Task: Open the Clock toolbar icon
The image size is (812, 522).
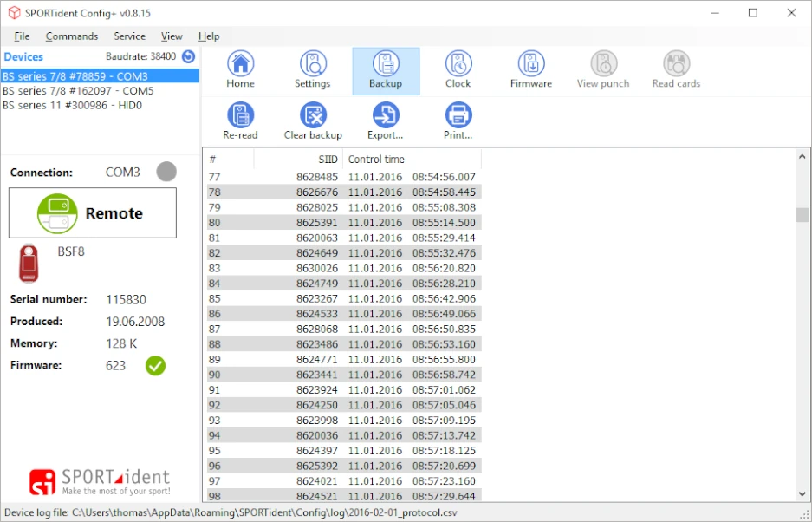Action: (x=458, y=70)
